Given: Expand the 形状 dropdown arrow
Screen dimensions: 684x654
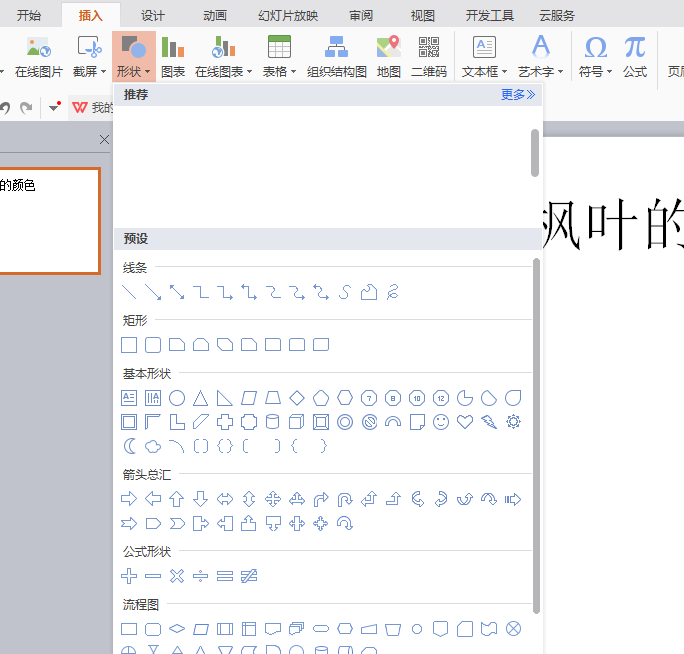Looking at the screenshot, I should point(147,72).
